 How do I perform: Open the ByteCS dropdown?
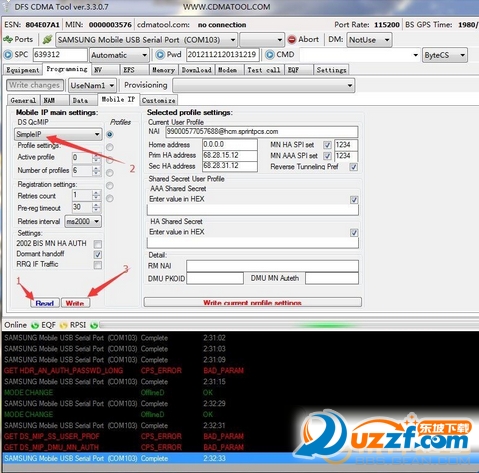pos(445,55)
